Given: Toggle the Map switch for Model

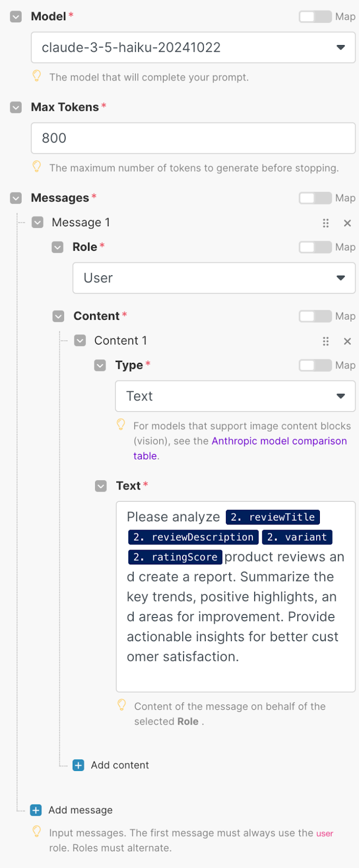Looking at the screenshot, I should tap(315, 17).
